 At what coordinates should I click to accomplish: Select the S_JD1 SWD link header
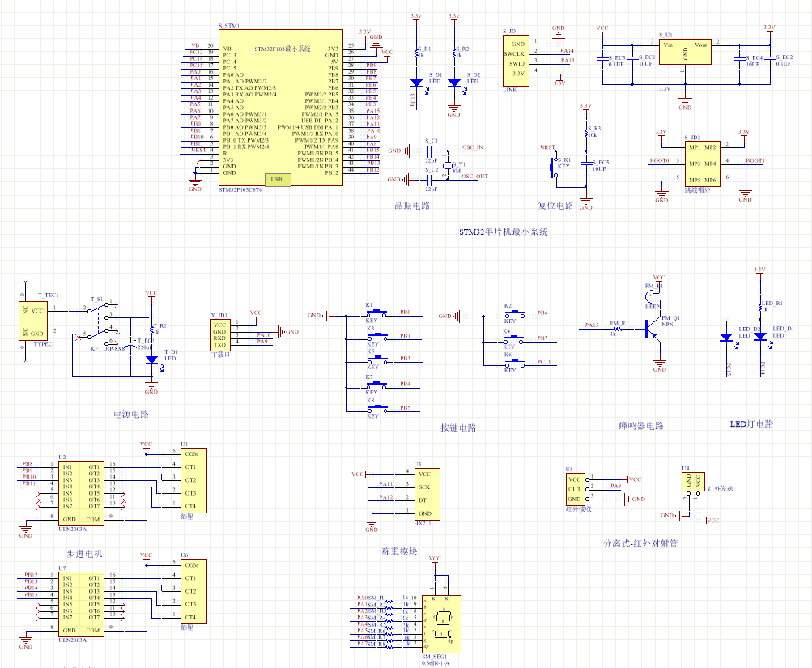point(515,59)
